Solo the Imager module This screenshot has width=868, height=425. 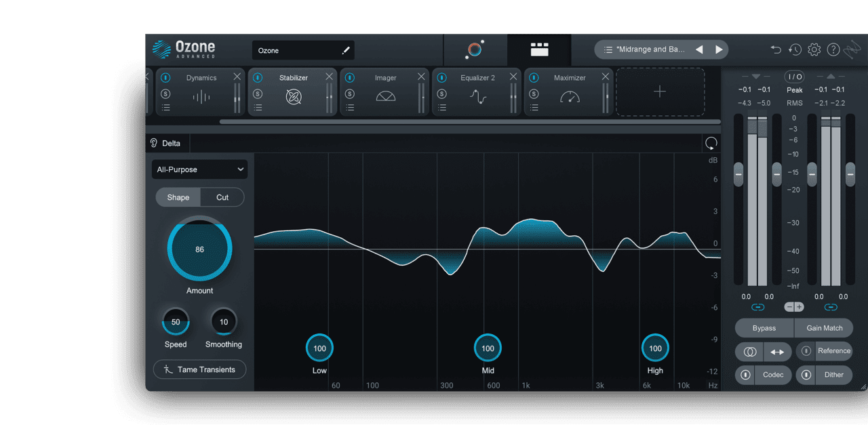click(350, 94)
